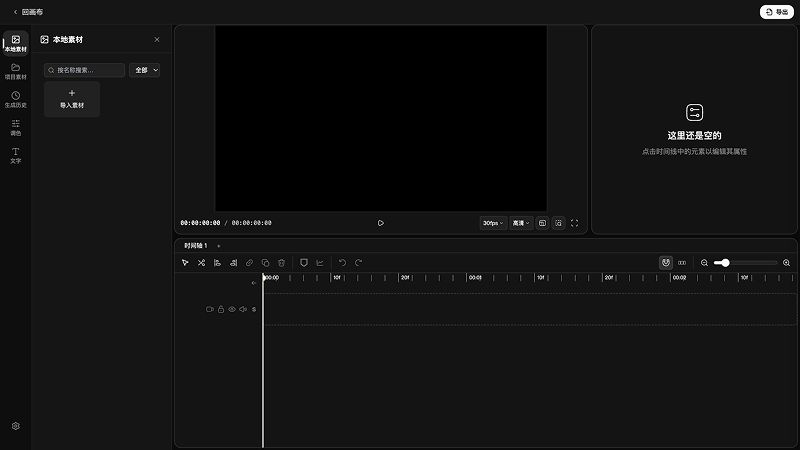The height and width of the screenshot is (450, 800).
Task: Open the 项目素材 sidebar tab
Action: point(15,71)
